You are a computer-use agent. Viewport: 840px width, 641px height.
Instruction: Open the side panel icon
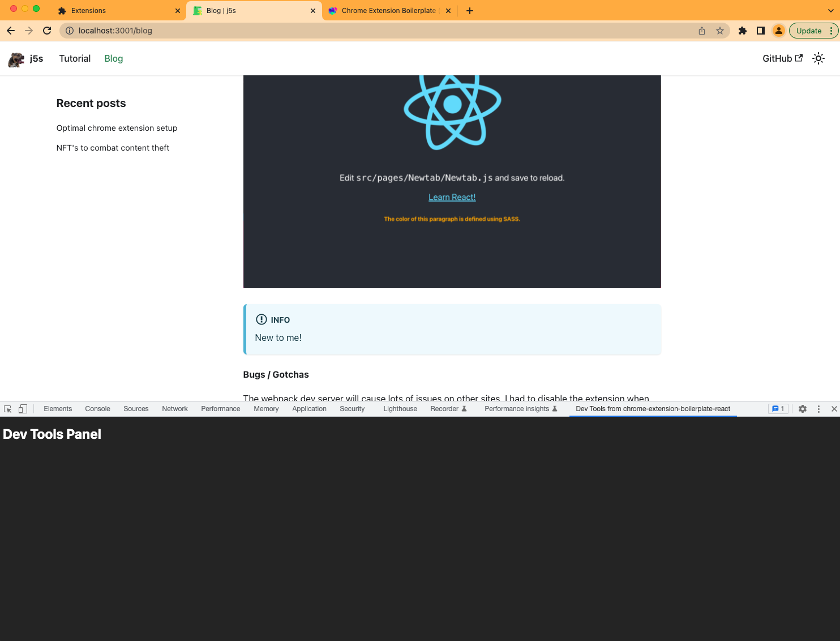(761, 31)
